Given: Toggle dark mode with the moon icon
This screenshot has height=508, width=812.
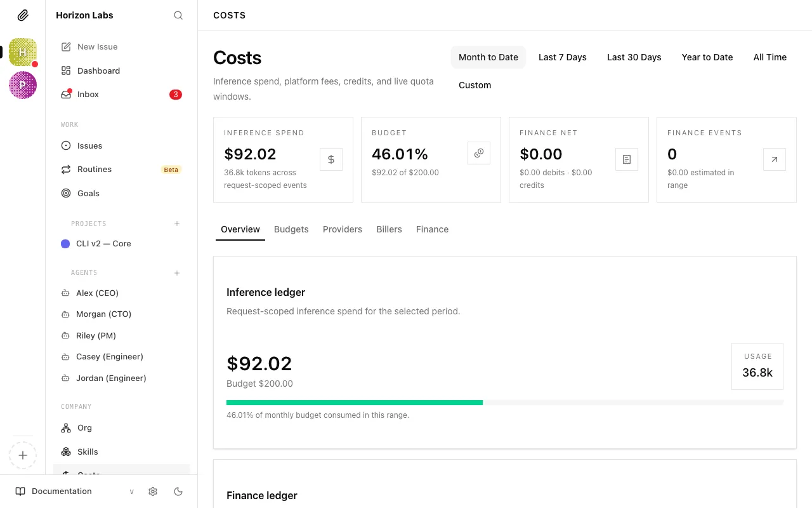Looking at the screenshot, I should coord(178,491).
